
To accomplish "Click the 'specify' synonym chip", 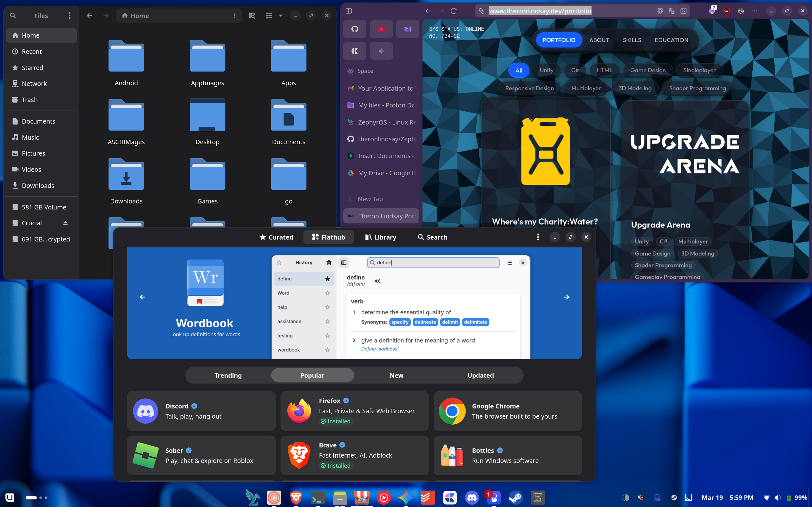I will click(400, 322).
